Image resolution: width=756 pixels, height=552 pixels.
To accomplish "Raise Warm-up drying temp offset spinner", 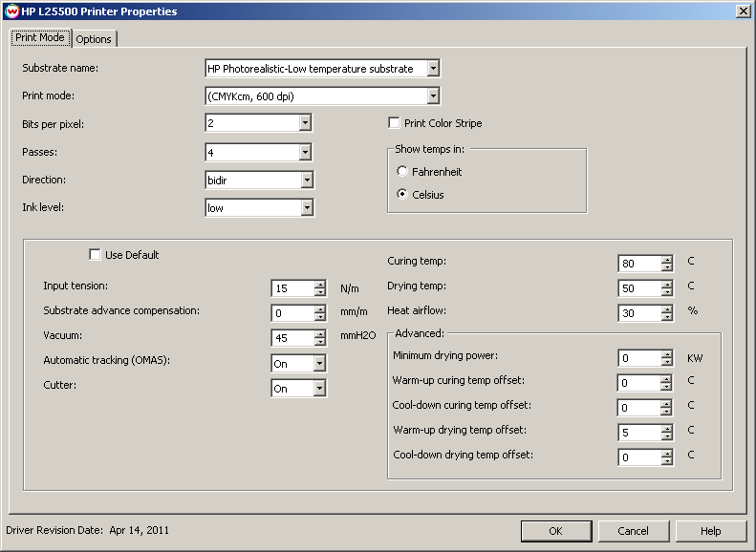I will coord(666,428).
